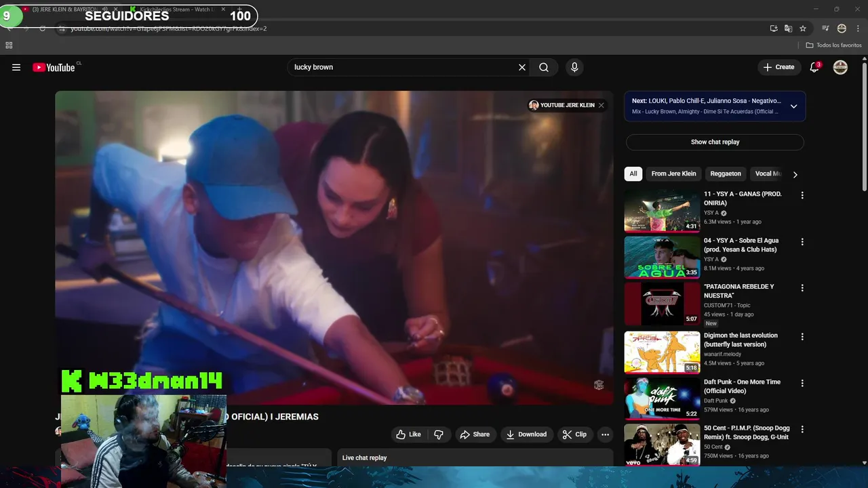Screen dimensions: 868x488
Task: Reload the page
Action: click(x=42, y=28)
